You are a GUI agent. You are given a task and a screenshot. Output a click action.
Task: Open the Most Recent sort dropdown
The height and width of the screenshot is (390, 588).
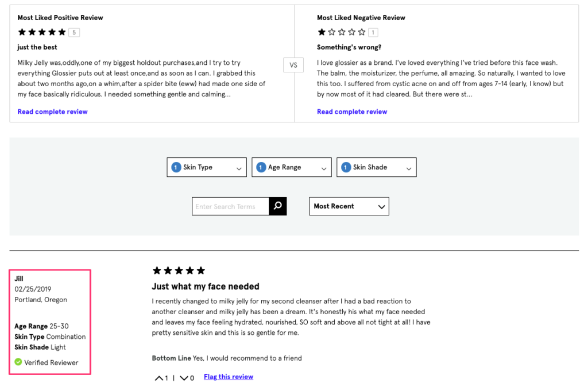coord(349,206)
